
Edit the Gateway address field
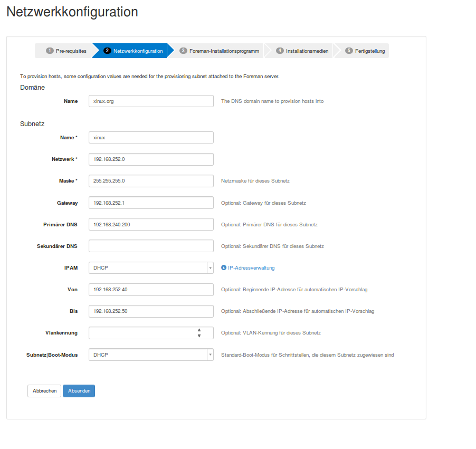151,203
